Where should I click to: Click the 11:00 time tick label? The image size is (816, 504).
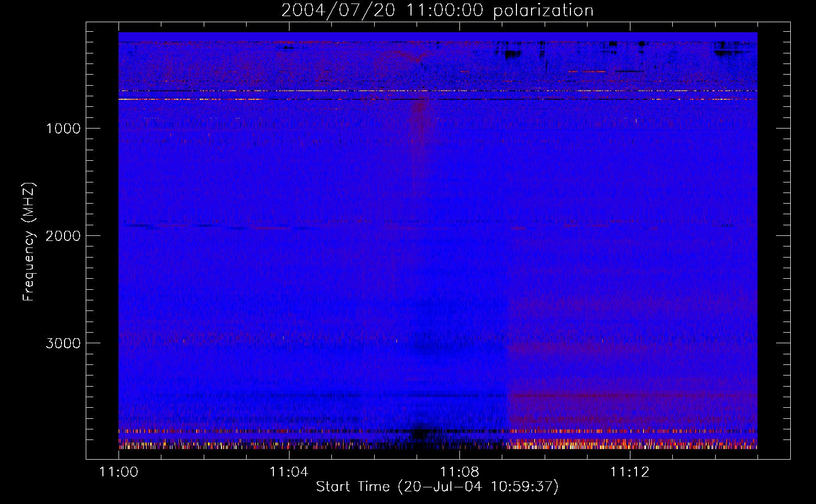click(x=119, y=472)
